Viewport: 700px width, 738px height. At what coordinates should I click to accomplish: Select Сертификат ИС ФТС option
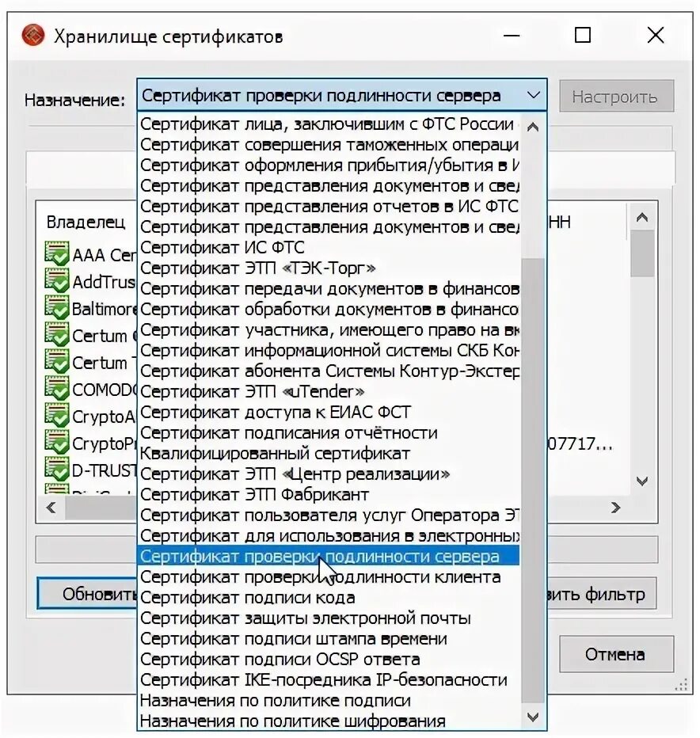pos(329,247)
